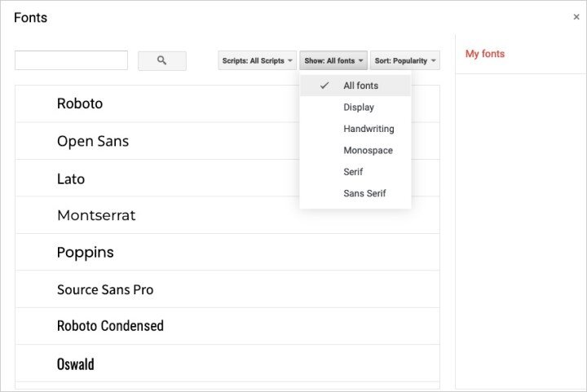The width and height of the screenshot is (587, 392).
Task: Select the Montserrat font row
Action: tap(227, 215)
